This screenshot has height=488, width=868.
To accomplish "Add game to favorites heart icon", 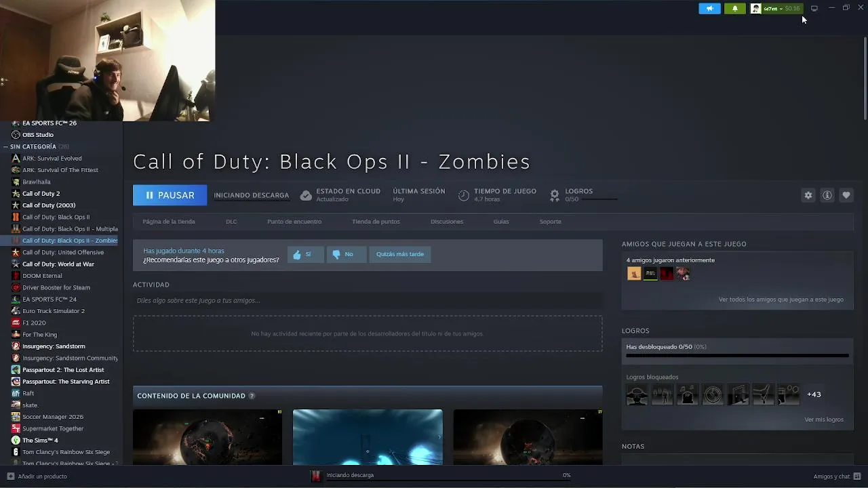I will click(x=846, y=195).
